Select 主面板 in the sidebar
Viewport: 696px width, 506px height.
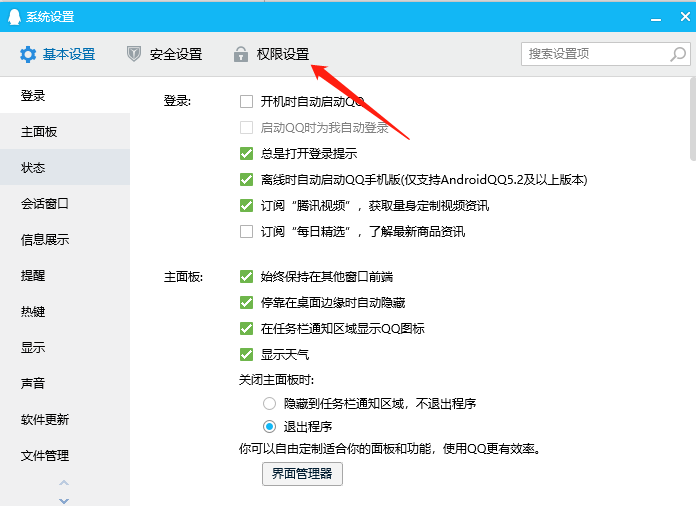click(x=65, y=131)
